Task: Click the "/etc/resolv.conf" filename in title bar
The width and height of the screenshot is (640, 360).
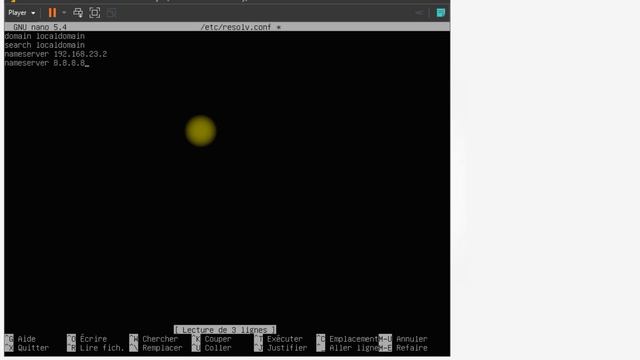Action: 236,27
